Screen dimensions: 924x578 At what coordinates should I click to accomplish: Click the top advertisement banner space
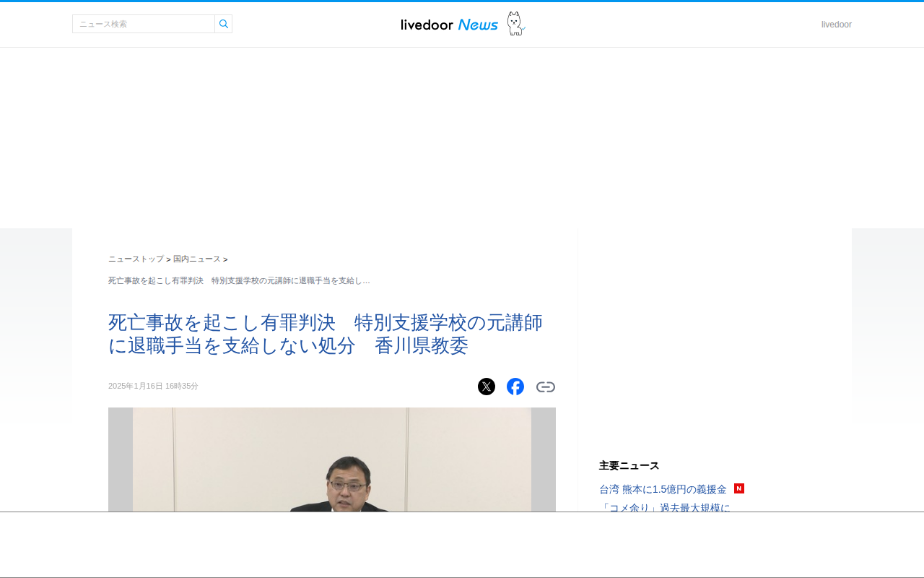click(x=462, y=137)
